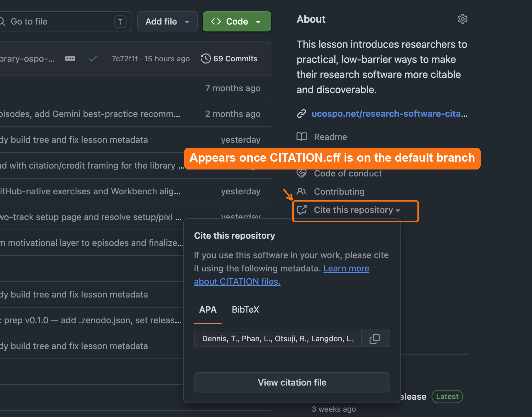Click the '7 months ago' timestamp

pyautogui.click(x=233, y=88)
